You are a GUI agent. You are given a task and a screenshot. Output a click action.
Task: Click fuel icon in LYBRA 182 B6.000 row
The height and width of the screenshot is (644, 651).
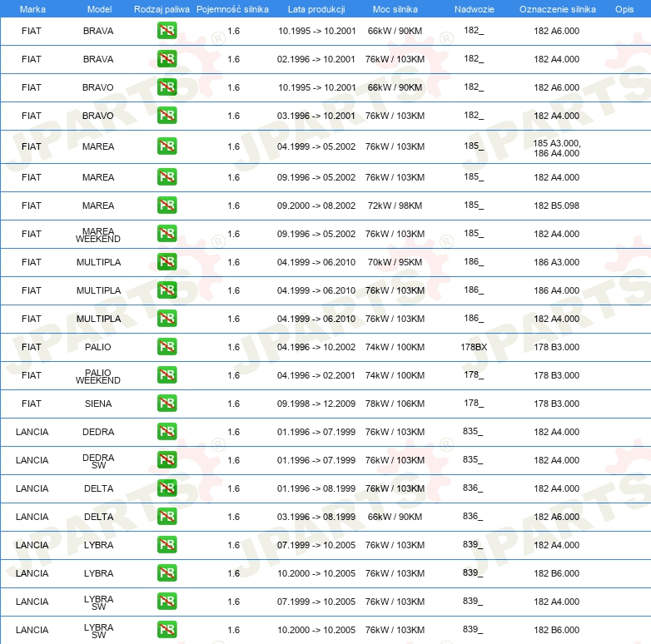[166, 573]
